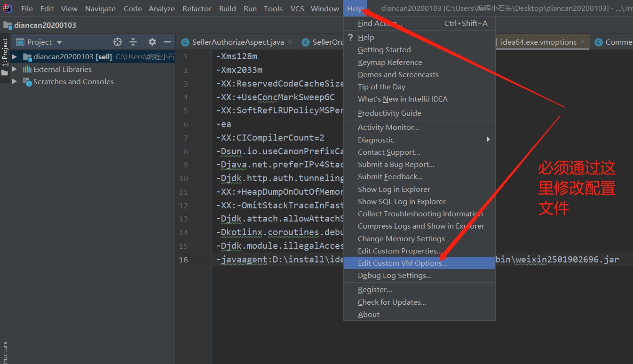Click the locate/select opened file target icon
This screenshot has height=364, width=633.
pos(118,42)
